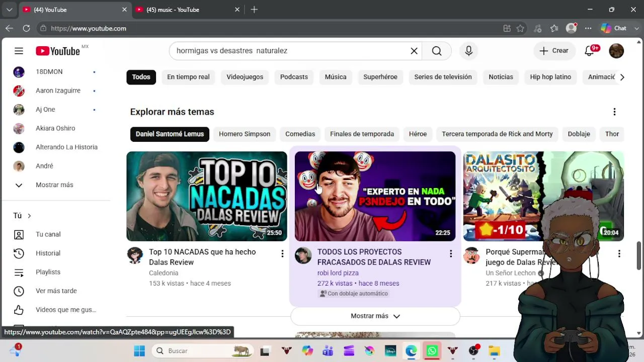644x362 pixels.
Task: Open a new browser tab
Action: pyautogui.click(x=254, y=10)
